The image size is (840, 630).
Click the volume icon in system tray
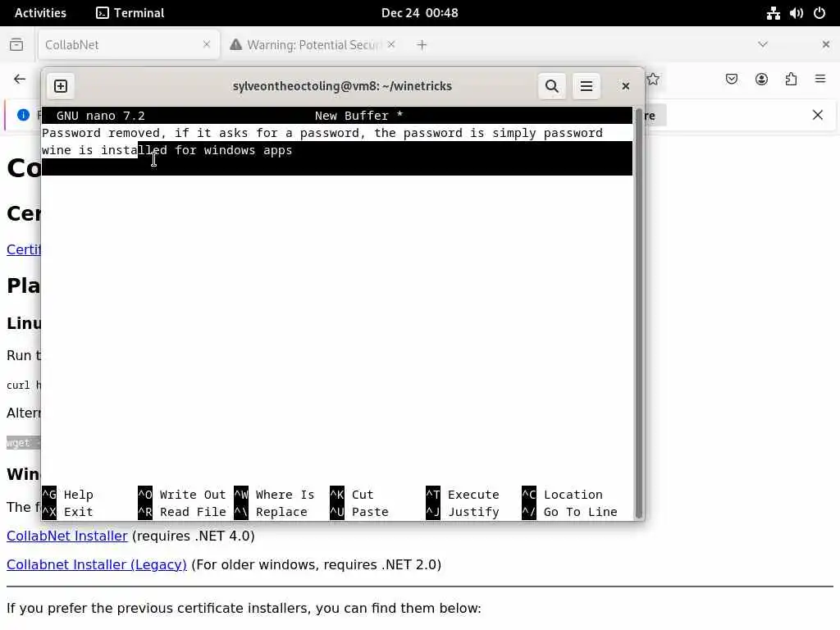click(x=796, y=13)
